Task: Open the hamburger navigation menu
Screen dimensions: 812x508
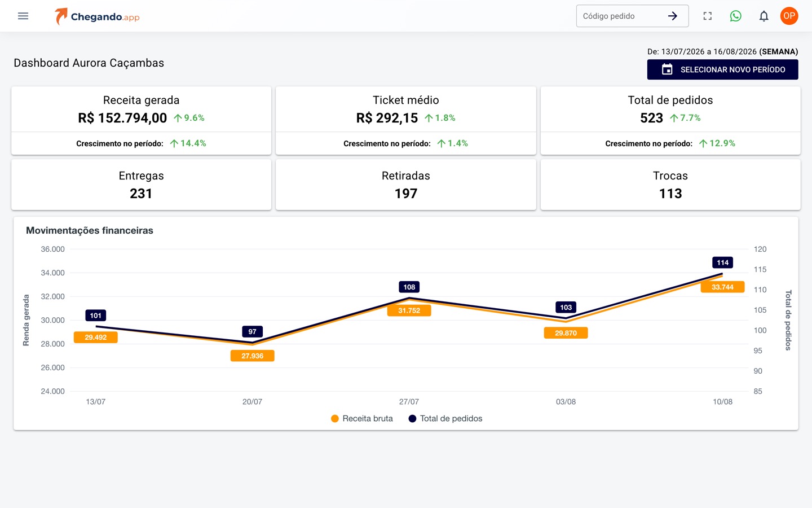Action: 23,16
